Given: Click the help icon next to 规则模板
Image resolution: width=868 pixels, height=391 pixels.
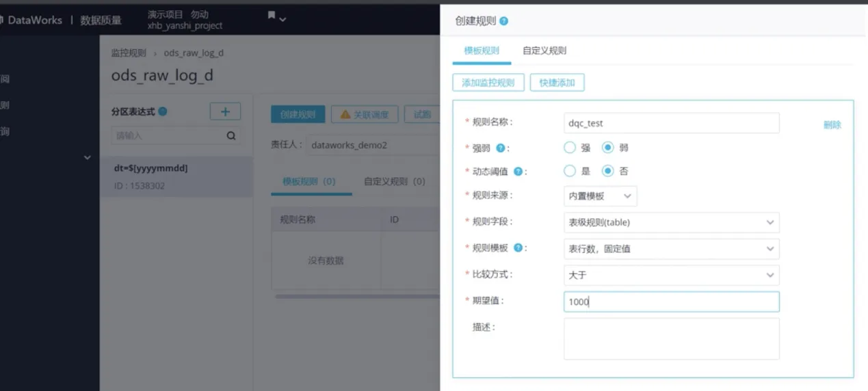Looking at the screenshot, I should [518, 248].
